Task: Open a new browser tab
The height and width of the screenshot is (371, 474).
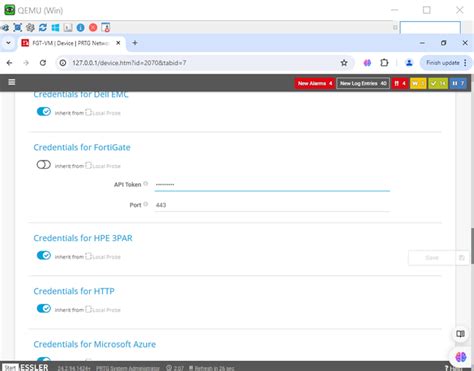Action: point(135,43)
